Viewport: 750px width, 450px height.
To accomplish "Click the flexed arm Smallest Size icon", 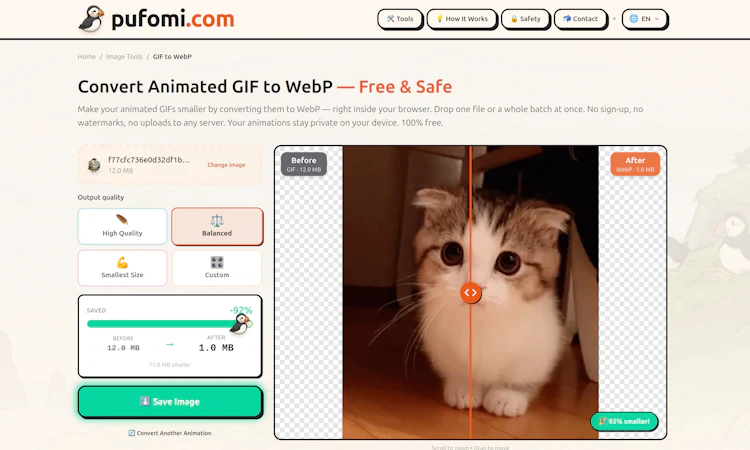I will pyautogui.click(x=122, y=262).
